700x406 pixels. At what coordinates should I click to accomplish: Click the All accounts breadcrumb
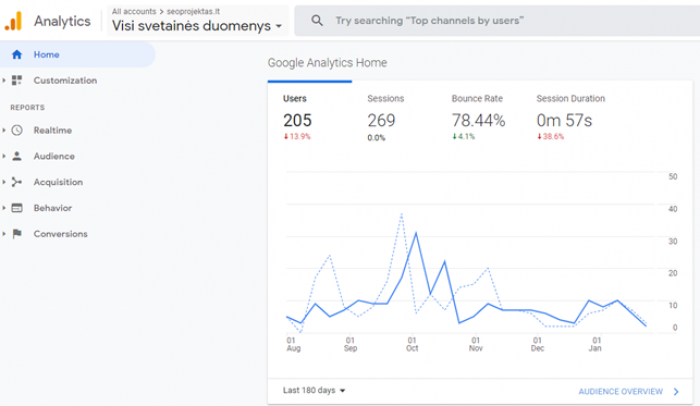(x=134, y=11)
